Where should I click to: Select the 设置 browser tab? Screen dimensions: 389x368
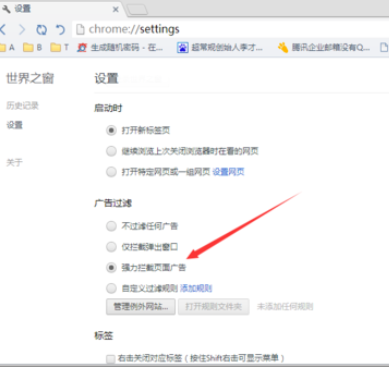tap(62, 9)
